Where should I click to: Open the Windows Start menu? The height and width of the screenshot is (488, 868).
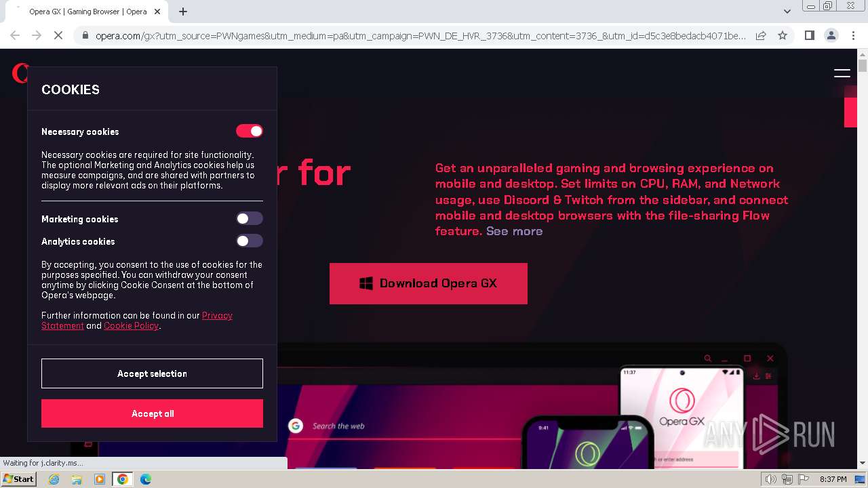tap(18, 479)
